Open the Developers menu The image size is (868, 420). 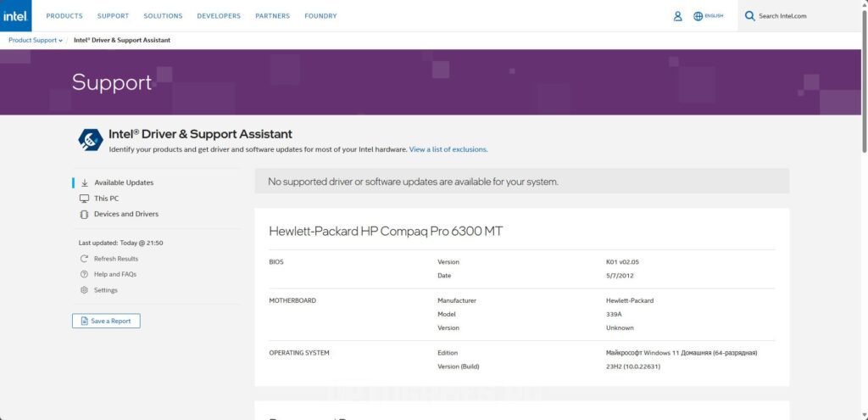[x=219, y=16]
